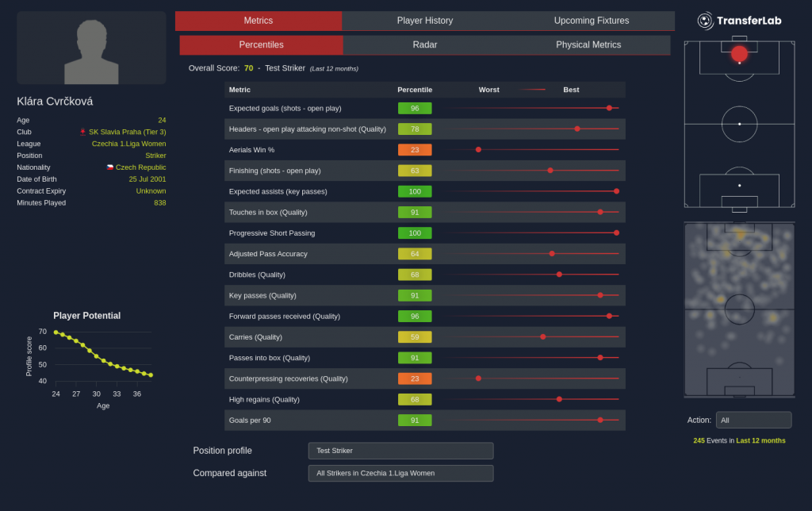
Task: Click the player silhouette photo
Action: click(x=91, y=49)
